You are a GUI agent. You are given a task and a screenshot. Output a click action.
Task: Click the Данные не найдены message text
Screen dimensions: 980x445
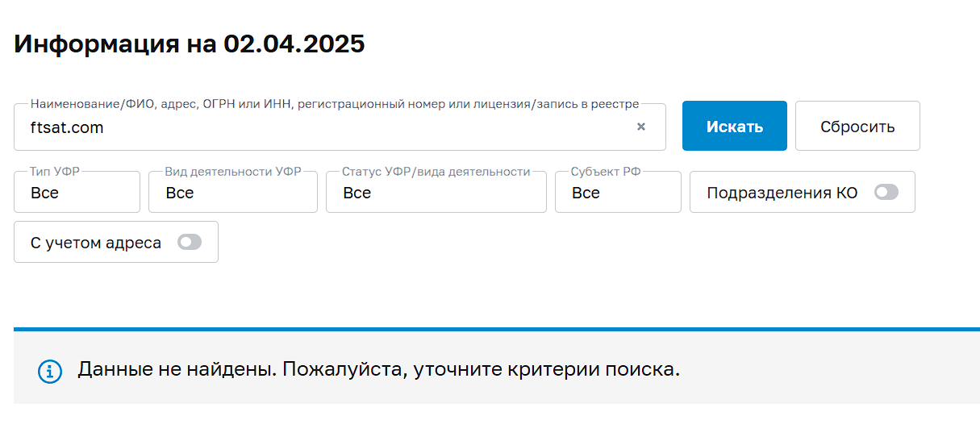(379, 371)
